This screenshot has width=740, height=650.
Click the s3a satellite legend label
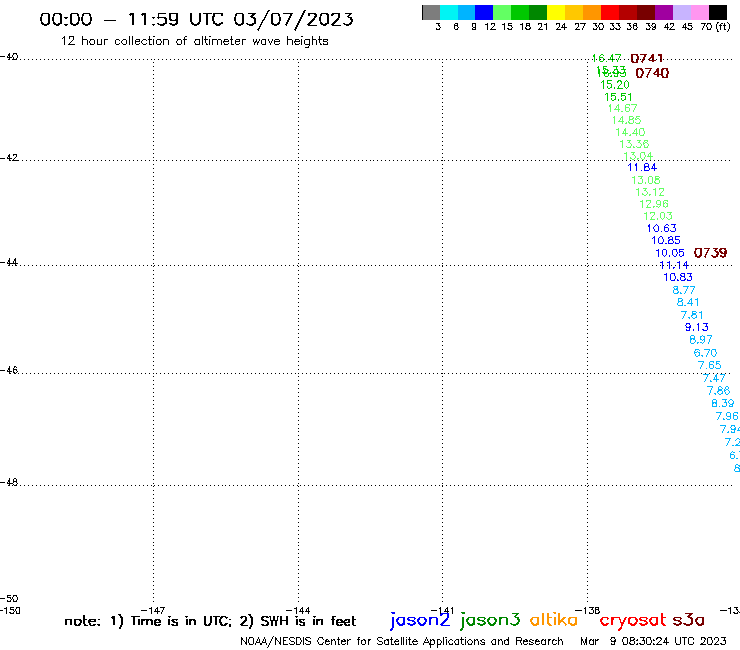(688, 620)
